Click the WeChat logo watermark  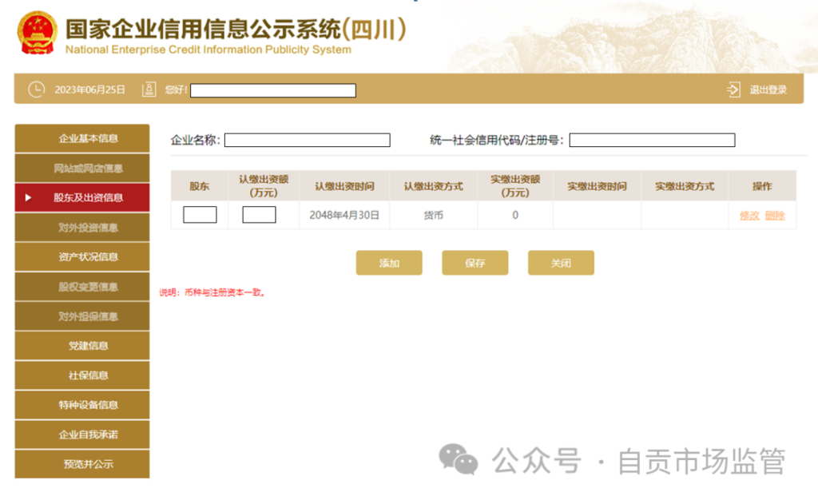[459, 460]
